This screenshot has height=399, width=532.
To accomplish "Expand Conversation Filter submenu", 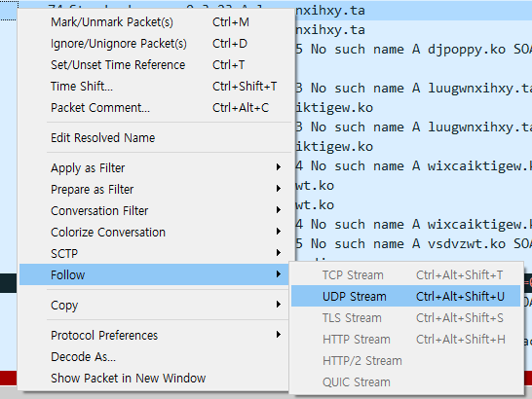I will point(154,211).
